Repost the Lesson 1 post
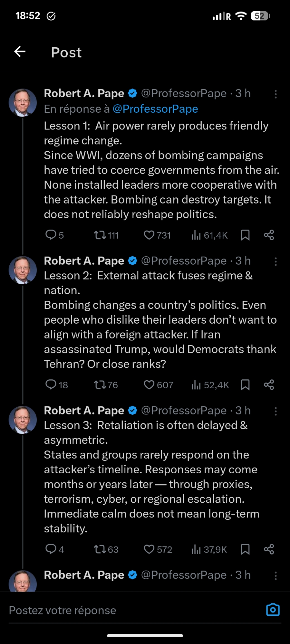The image size is (290, 644). pos(100,235)
